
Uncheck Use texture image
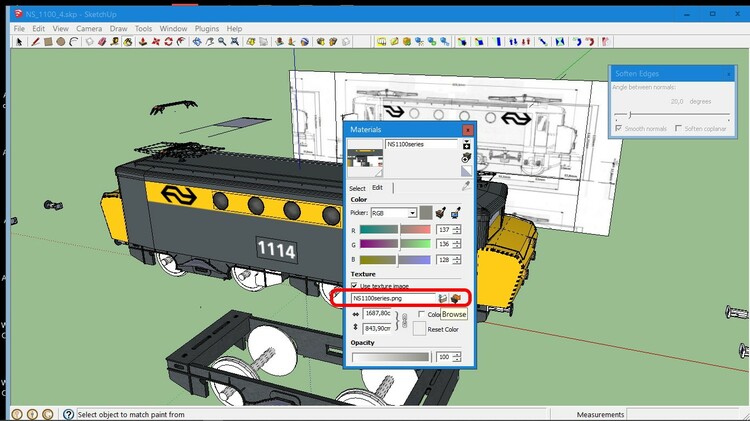(354, 286)
